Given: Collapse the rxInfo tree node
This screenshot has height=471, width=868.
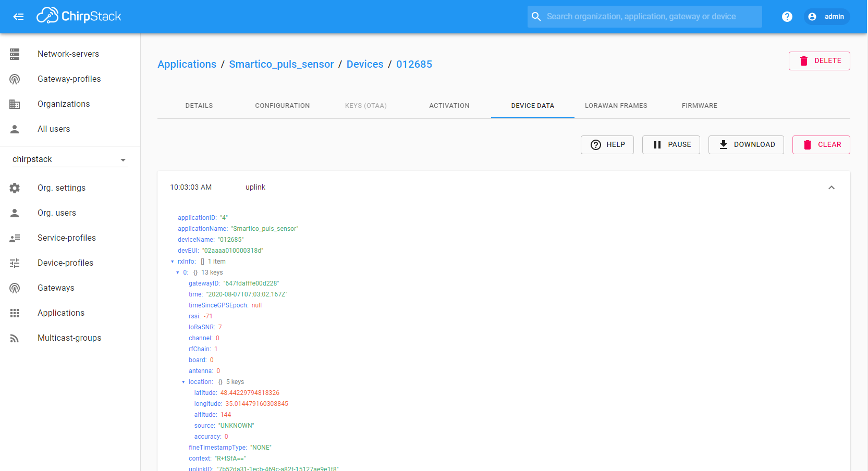Looking at the screenshot, I should [173, 262].
